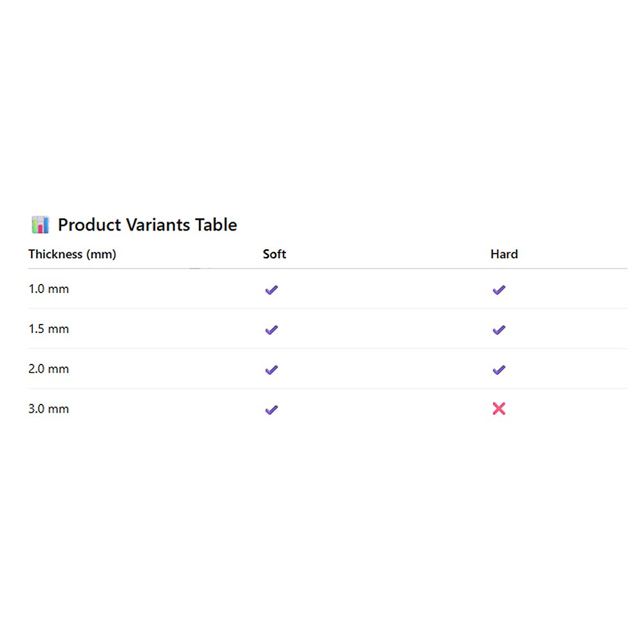Click the Hard column header
Viewport: 644px width, 644px height.
[x=504, y=254]
